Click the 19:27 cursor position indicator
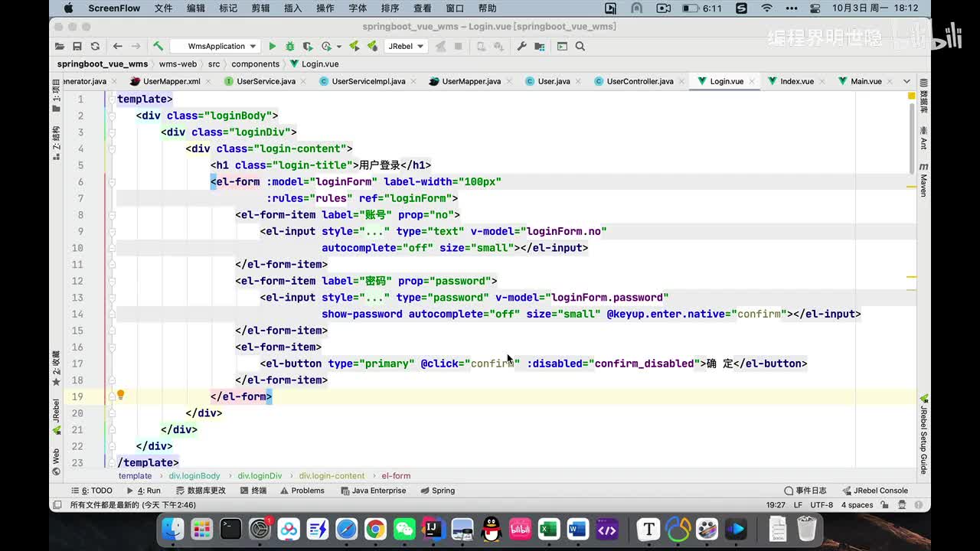 click(776, 505)
